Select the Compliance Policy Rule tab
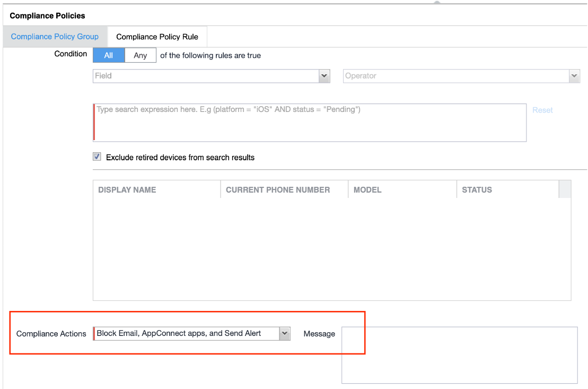 tap(157, 37)
